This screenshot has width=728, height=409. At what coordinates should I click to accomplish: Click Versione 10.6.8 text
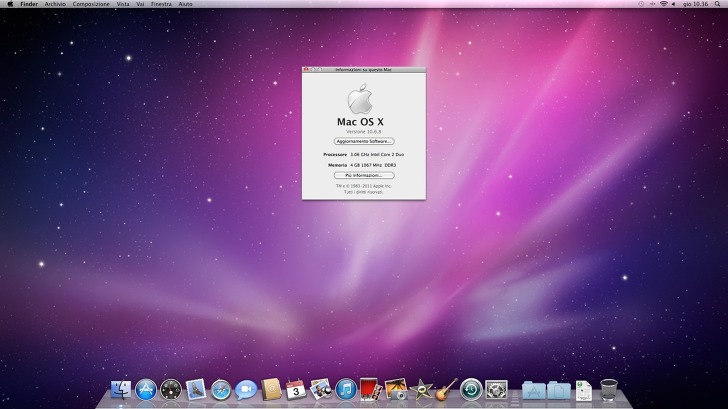[x=364, y=132]
